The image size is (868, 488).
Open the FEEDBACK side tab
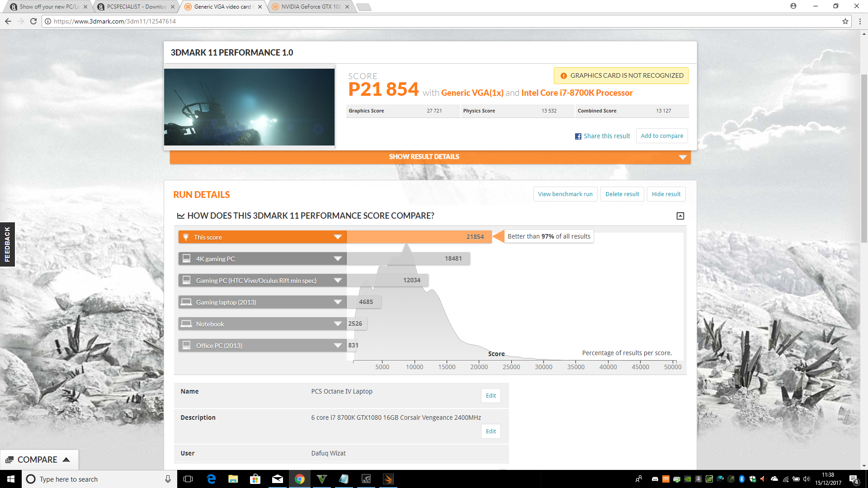click(7, 244)
